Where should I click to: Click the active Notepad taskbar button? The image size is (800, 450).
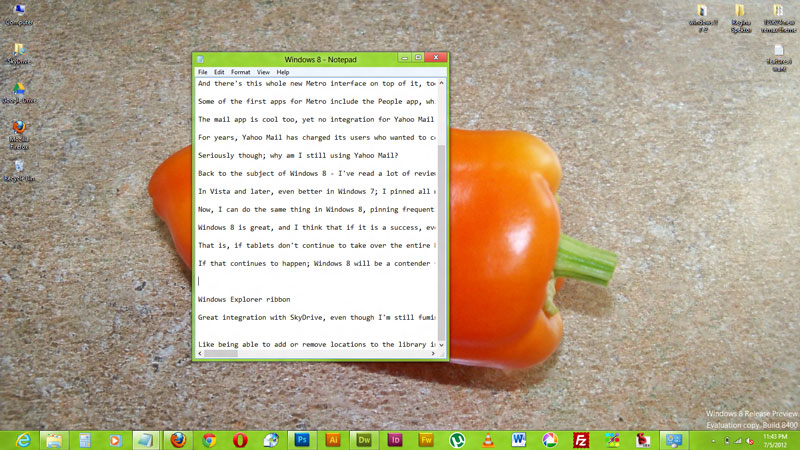144,440
